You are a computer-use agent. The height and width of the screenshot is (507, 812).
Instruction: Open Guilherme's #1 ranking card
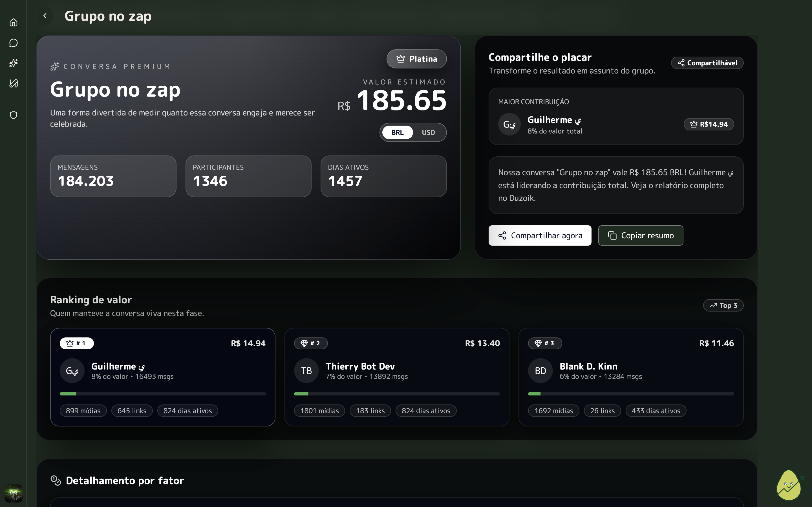click(162, 377)
